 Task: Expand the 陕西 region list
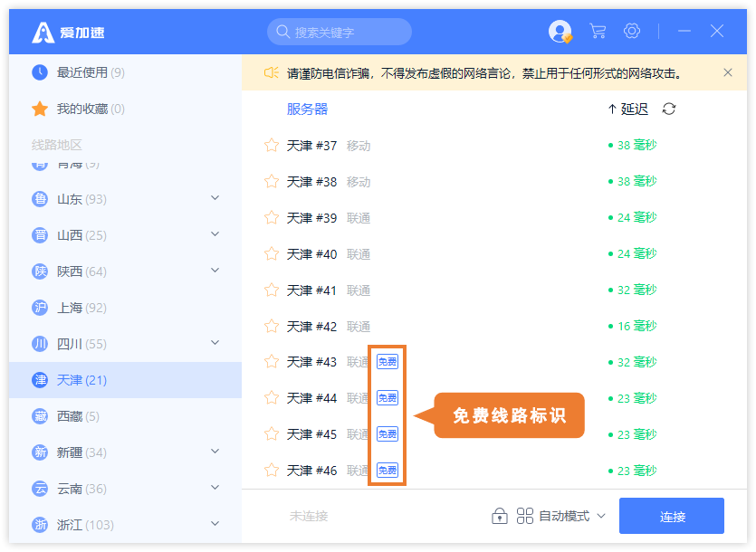(x=215, y=271)
